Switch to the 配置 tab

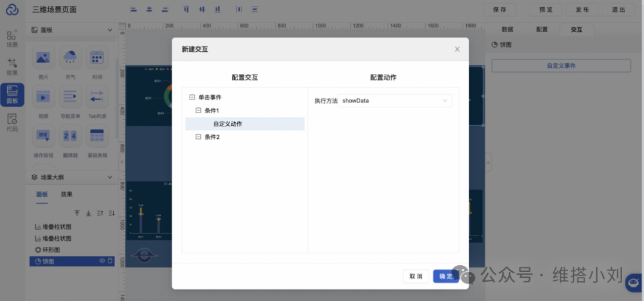(x=541, y=30)
